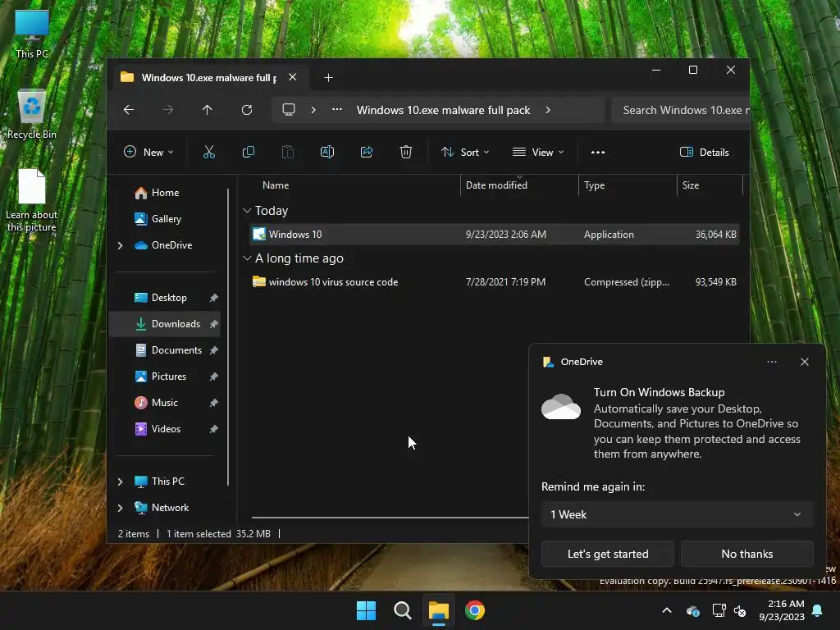Open the 1 Week reminder dropdown
The height and width of the screenshot is (630, 840).
coord(677,514)
